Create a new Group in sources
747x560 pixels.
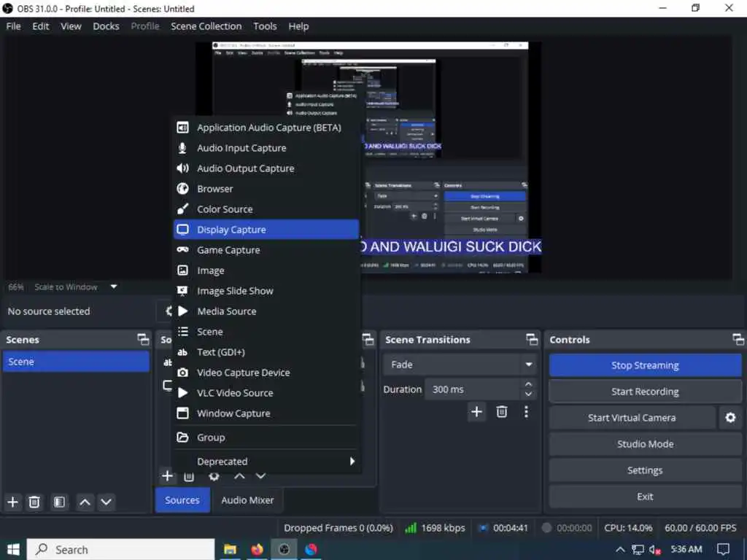[x=266, y=437]
